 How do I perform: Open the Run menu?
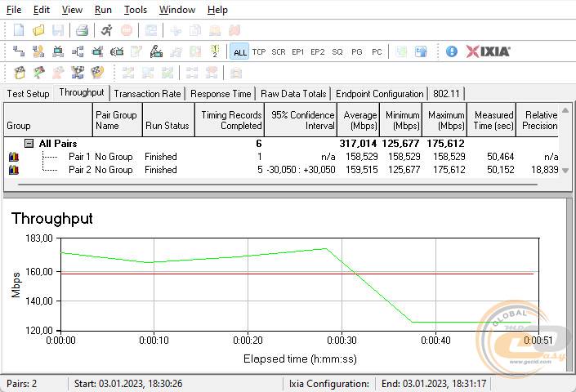tap(103, 10)
